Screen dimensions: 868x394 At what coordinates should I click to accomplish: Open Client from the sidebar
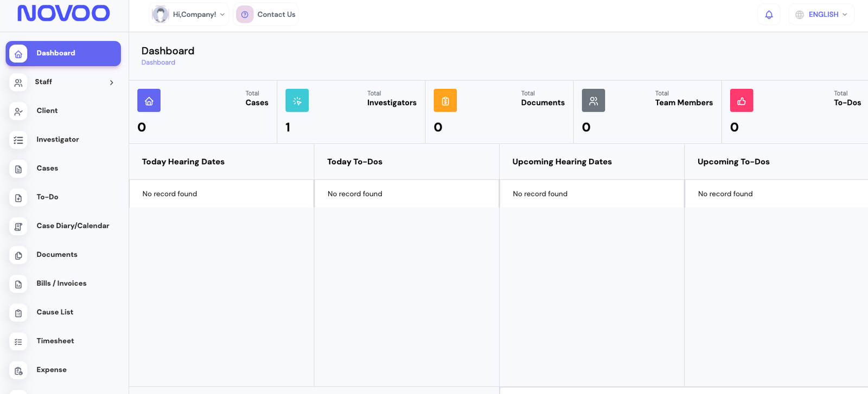click(47, 111)
